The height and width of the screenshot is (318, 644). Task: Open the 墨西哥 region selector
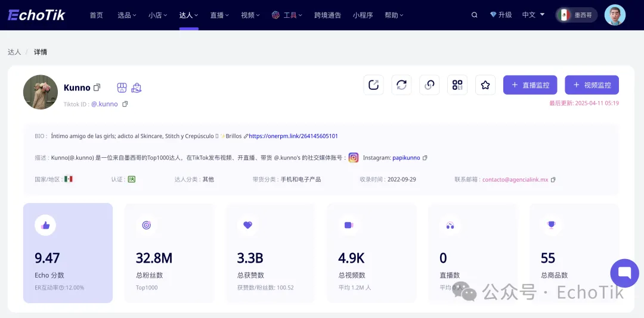(x=577, y=15)
